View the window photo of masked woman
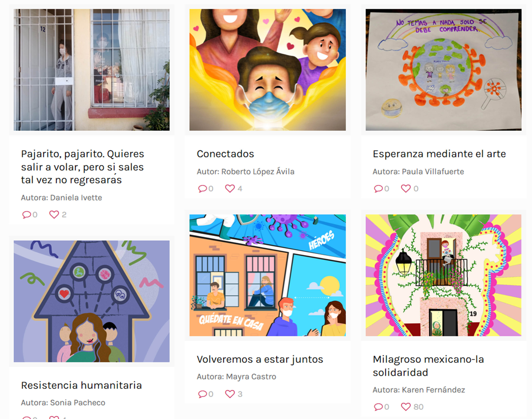Screen dimensions: 532x419 click(x=92, y=70)
